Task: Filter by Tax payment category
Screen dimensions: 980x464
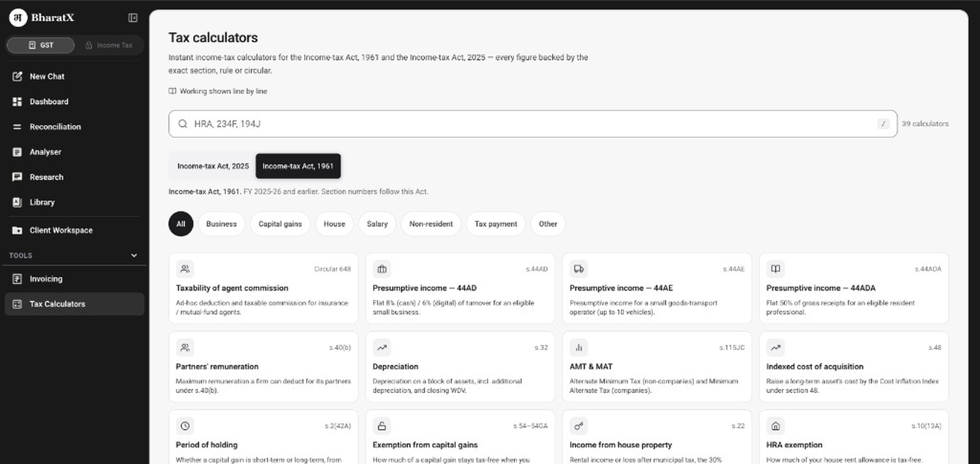Action: click(496, 224)
